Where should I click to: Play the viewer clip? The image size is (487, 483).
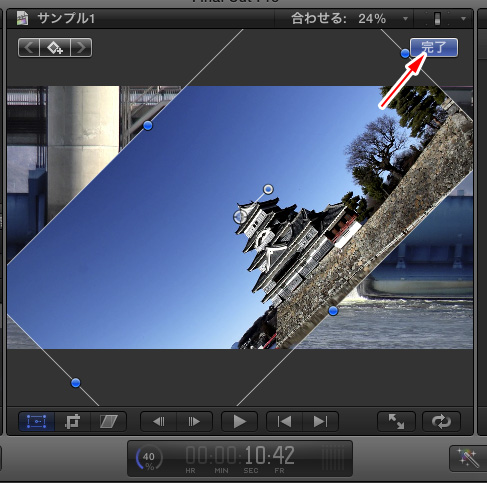click(239, 422)
